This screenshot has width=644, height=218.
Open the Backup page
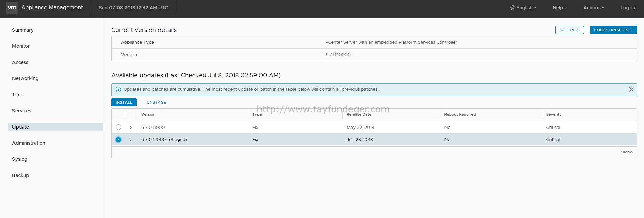click(x=21, y=175)
